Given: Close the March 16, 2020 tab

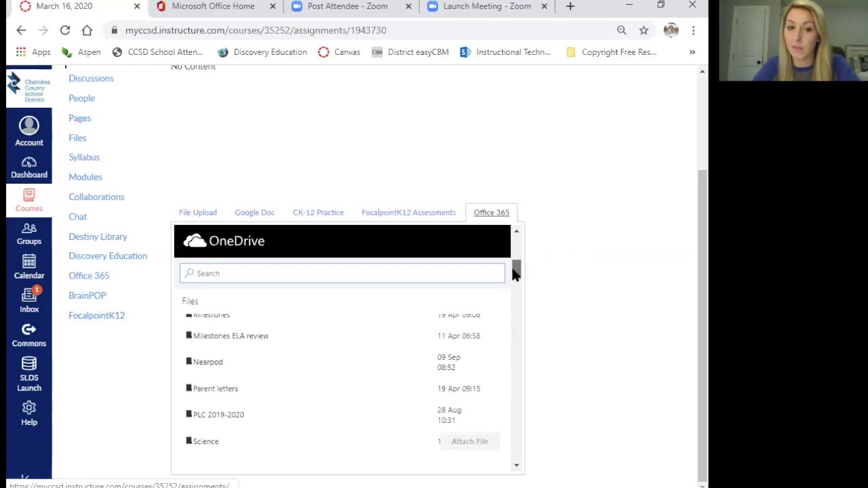Looking at the screenshot, I should (x=137, y=6).
